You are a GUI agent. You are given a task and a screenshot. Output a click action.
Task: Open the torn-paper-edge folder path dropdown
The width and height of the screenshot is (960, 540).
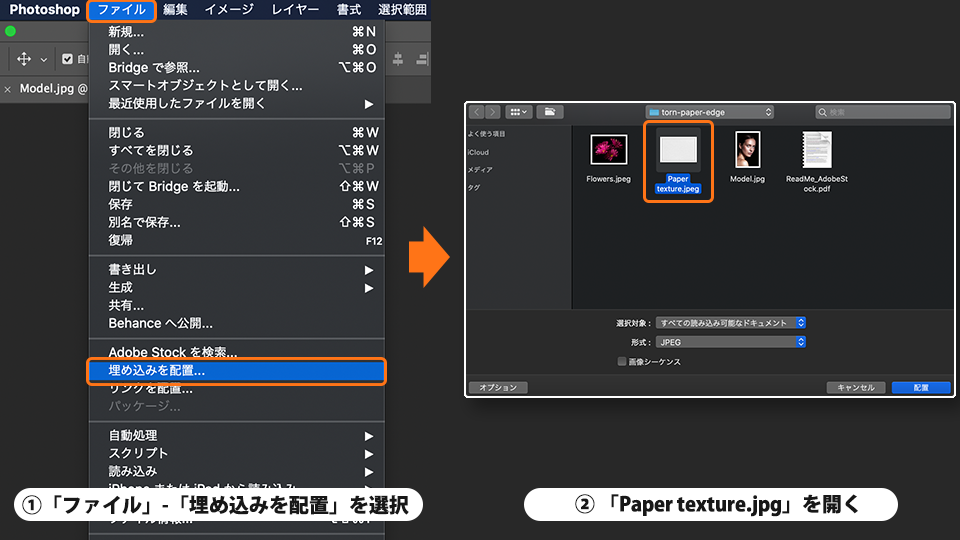(710, 112)
